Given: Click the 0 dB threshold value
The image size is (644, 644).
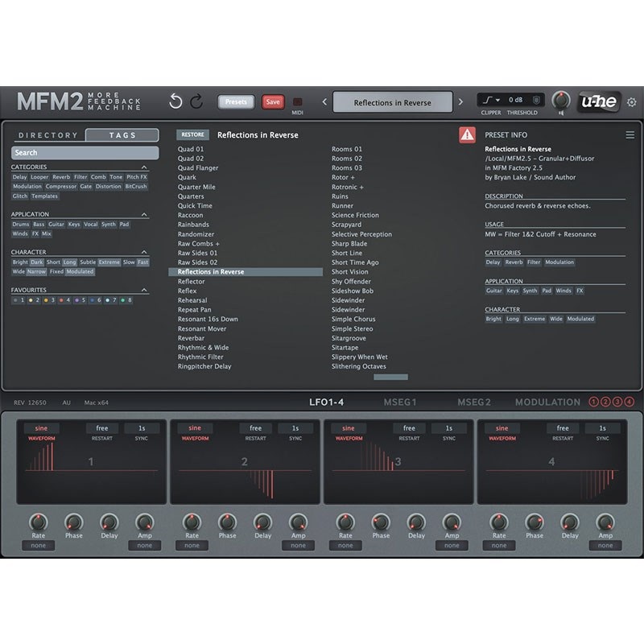Looking at the screenshot, I should 516,100.
